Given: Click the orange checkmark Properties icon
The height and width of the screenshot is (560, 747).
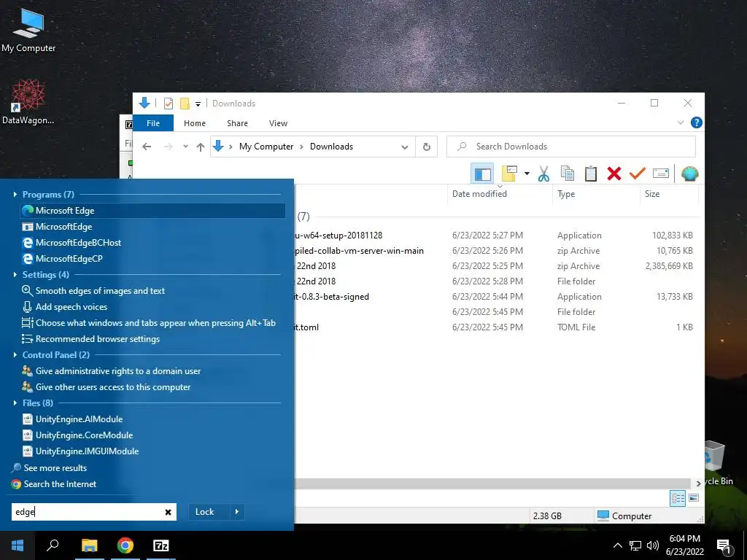Looking at the screenshot, I should click(638, 174).
